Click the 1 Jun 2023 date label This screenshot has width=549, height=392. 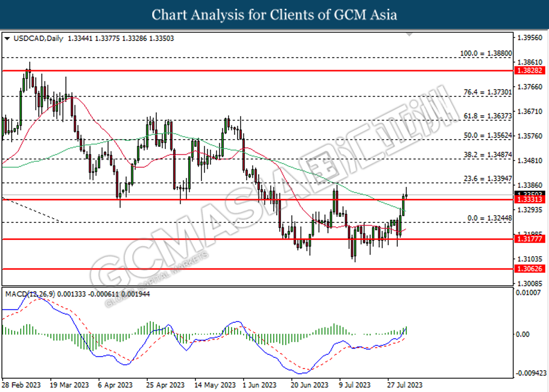(x=259, y=385)
